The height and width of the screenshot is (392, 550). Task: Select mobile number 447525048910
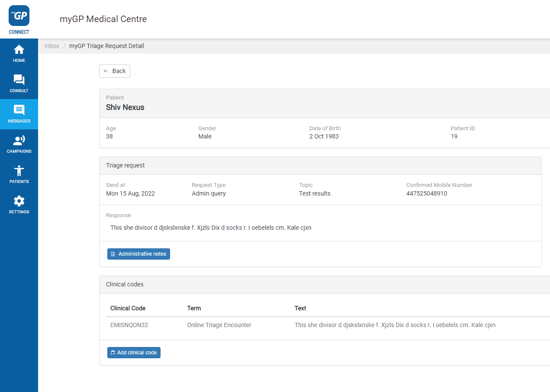click(427, 193)
